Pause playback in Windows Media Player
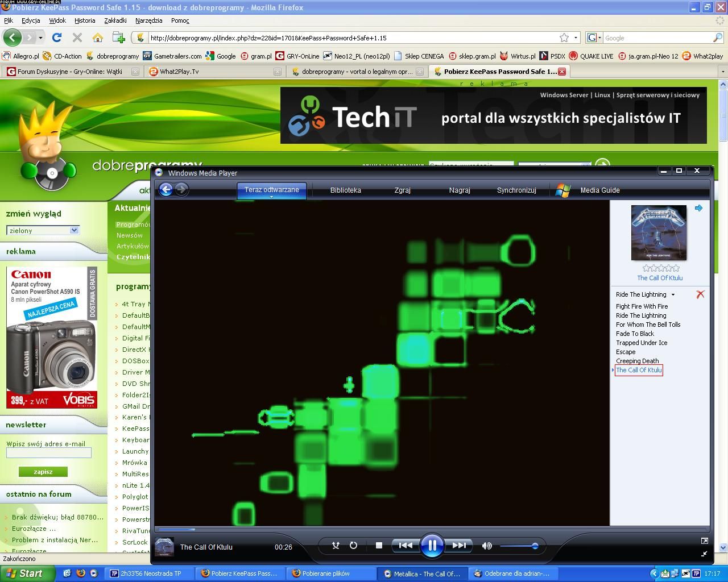The width and height of the screenshot is (728, 582). click(x=432, y=546)
